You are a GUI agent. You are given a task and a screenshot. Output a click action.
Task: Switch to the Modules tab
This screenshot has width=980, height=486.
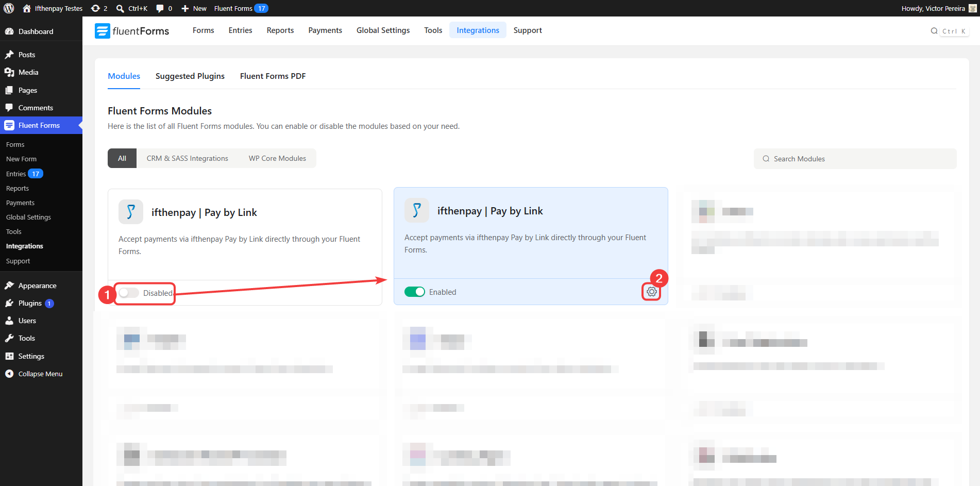coord(124,76)
